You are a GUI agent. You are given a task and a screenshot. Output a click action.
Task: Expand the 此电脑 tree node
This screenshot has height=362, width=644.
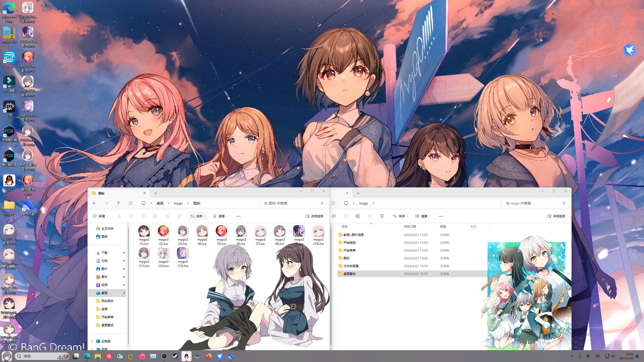(x=92, y=341)
